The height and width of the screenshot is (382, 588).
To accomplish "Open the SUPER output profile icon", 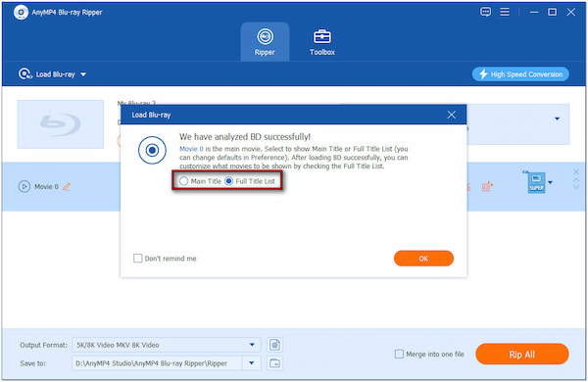I will (x=535, y=182).
